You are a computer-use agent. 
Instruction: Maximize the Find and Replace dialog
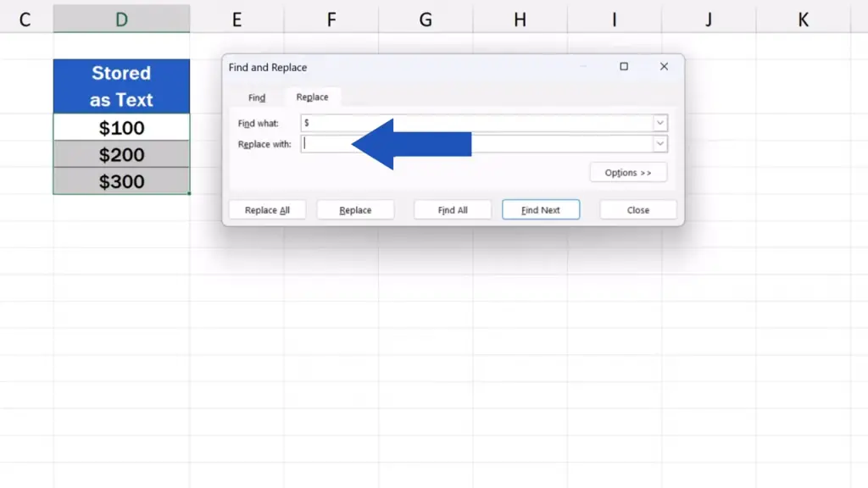point(624,67)
